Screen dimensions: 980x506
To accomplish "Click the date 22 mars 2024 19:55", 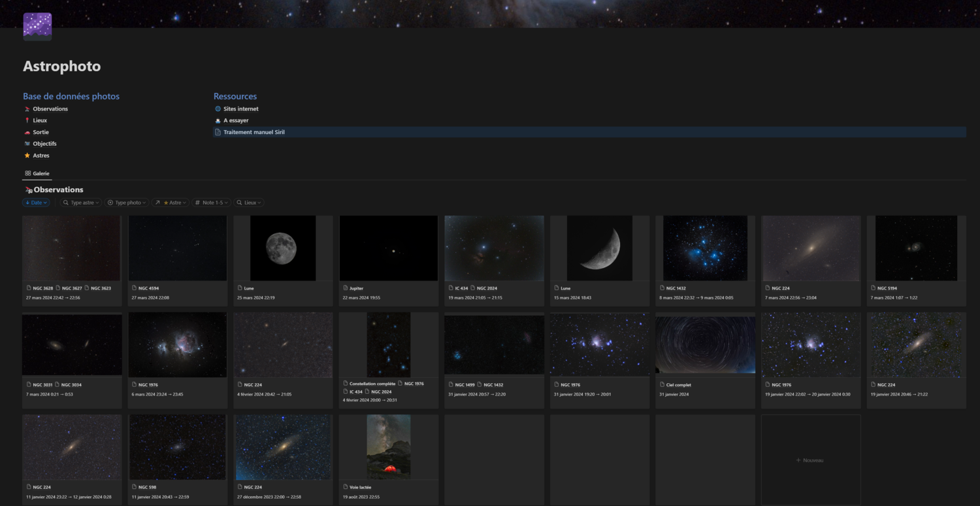I will coord(361,297).
